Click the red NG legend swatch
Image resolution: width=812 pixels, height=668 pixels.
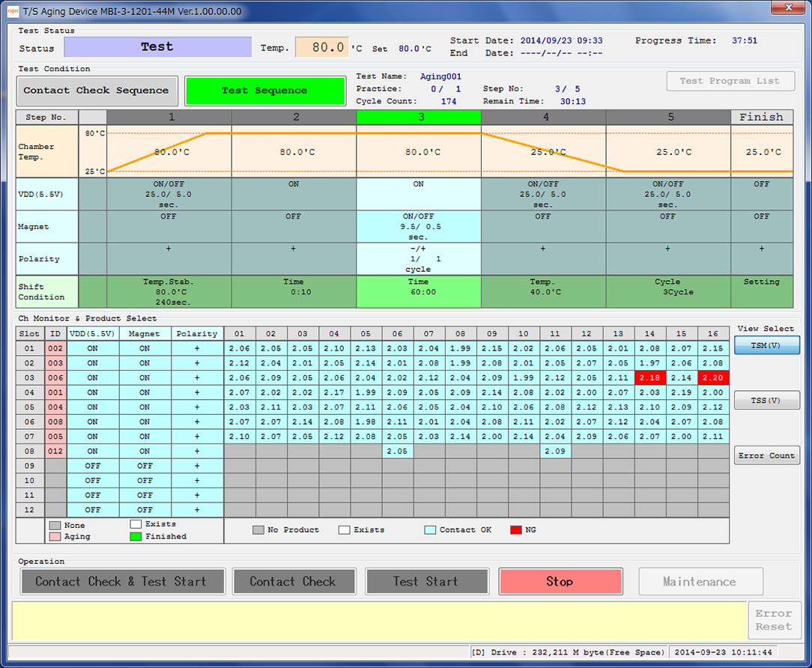pyautogui.click(x=516, y=529)
